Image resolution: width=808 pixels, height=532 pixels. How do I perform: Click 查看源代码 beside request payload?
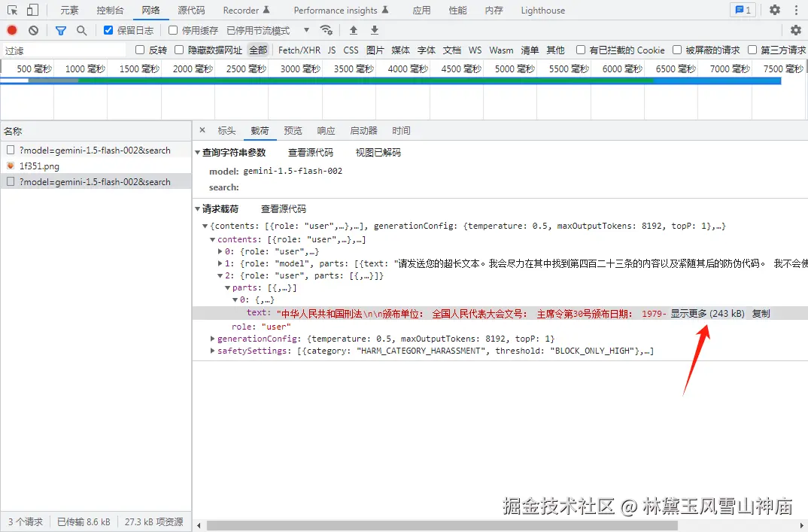(x=284, y=208)
